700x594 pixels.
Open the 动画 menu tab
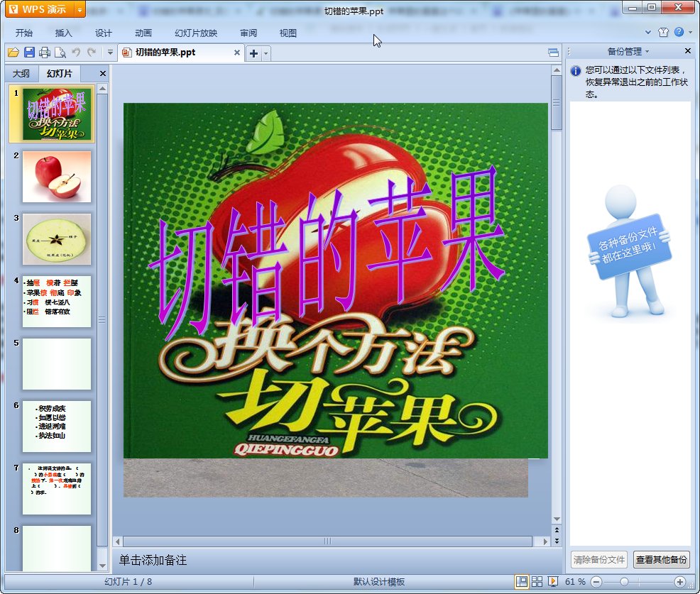click(x=143, y=33)
